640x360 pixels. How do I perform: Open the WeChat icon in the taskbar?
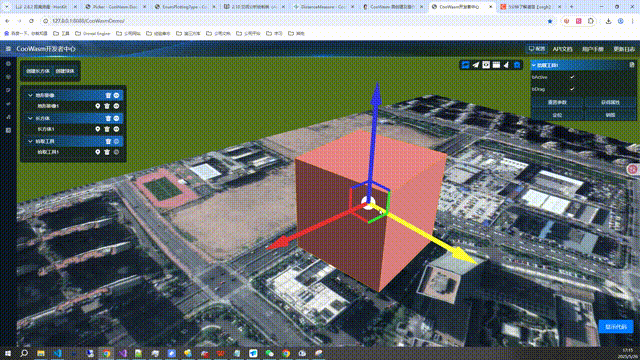270,353
